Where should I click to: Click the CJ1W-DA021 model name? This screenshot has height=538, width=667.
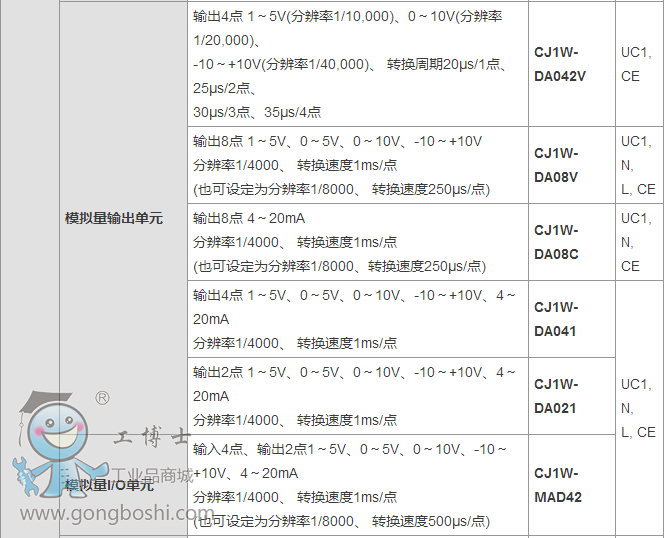pyautogui.click(x=556, y=396)
